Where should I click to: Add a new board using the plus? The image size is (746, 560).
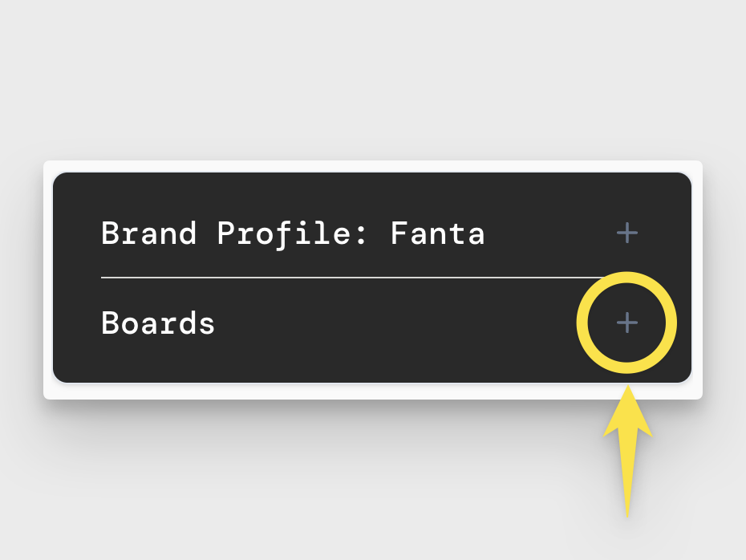coord(626,323)
